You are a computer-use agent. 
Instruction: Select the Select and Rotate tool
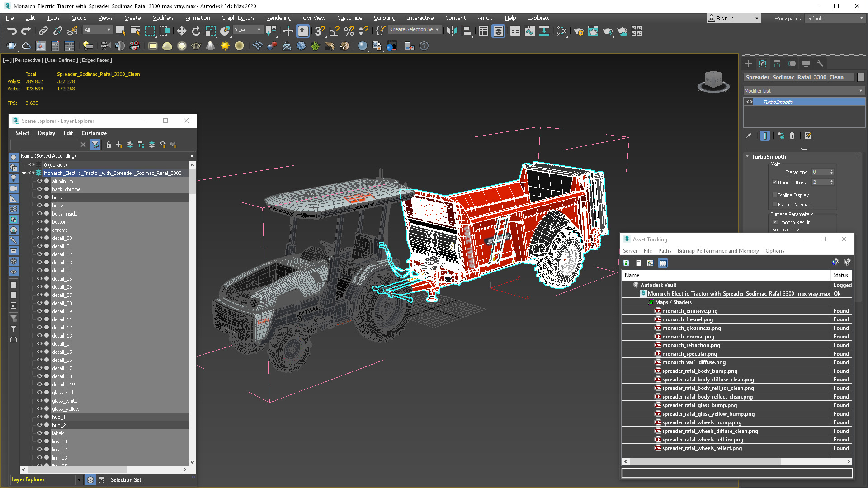point(196,31)
